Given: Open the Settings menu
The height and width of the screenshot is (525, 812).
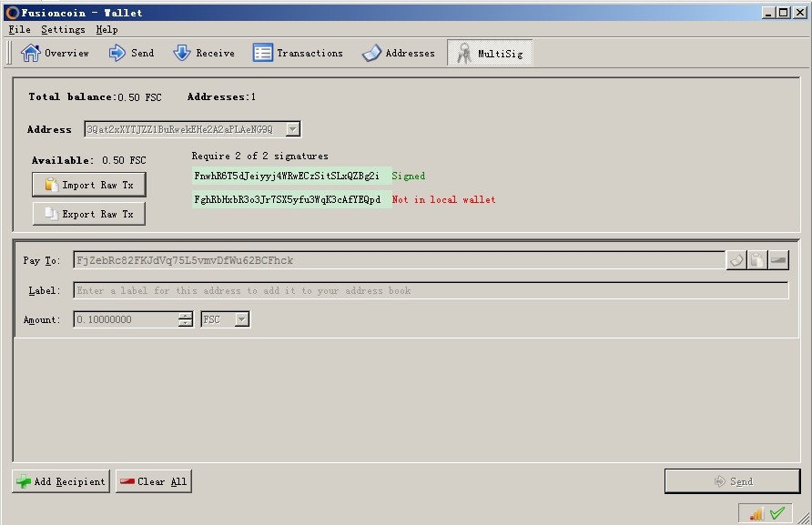Looking at the screenshot, I should tap(63, 29).
